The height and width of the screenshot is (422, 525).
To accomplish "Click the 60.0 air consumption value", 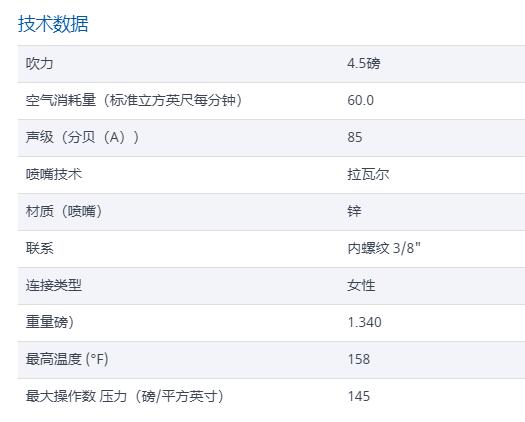I will (361, 100).
